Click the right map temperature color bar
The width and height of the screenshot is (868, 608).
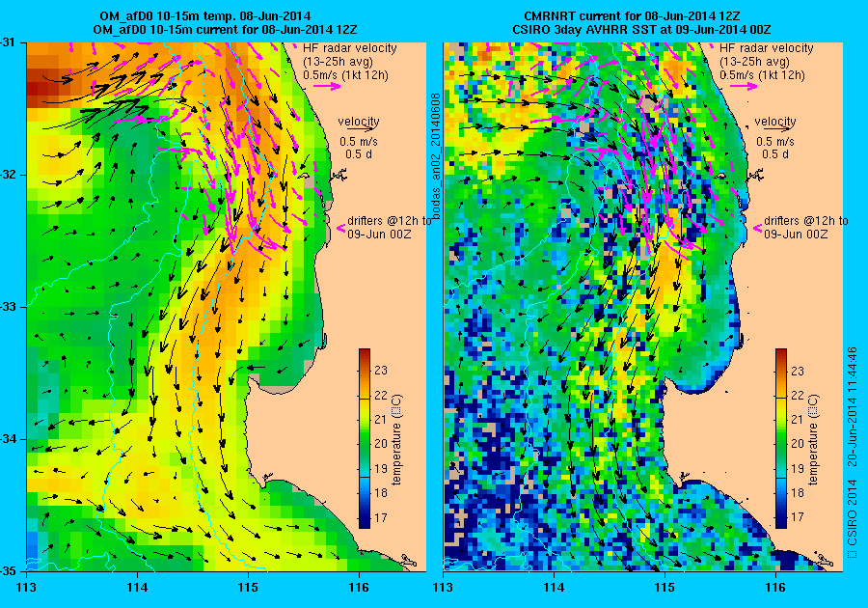(781, 438)
